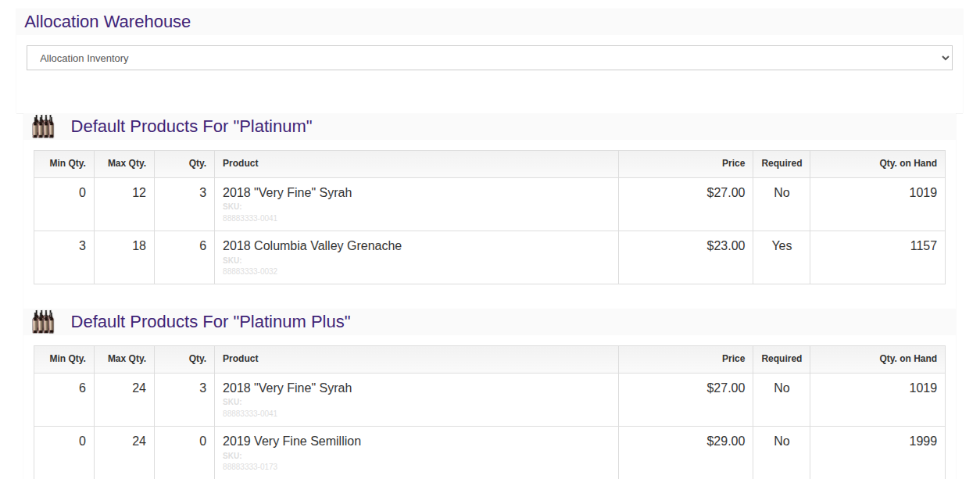Click the wine bottles icon beside Platinum Plus heading
Image resolution: width=980 pixels, height=479 pixels.
click(x=43, y=322)
